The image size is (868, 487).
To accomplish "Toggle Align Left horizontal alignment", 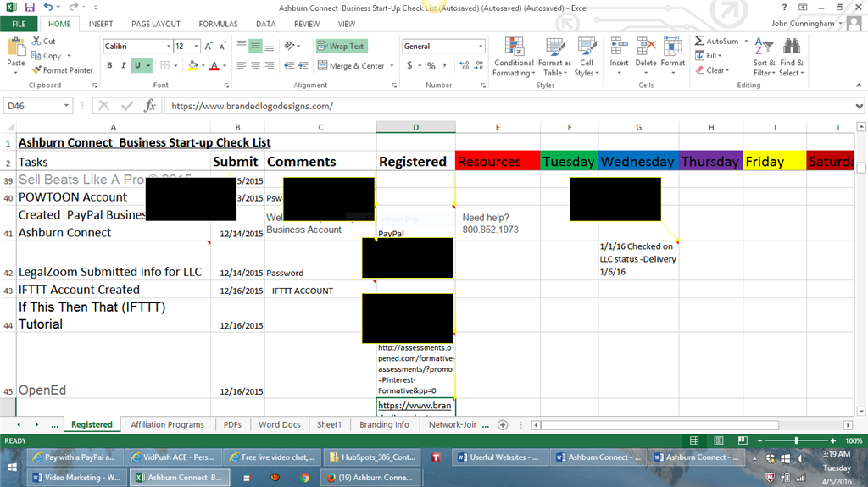I will (x=242, y=65).
